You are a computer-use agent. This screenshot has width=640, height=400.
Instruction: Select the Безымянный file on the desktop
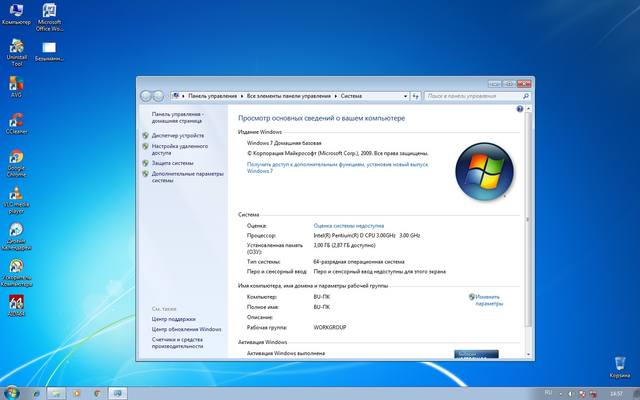pos(49,51)
